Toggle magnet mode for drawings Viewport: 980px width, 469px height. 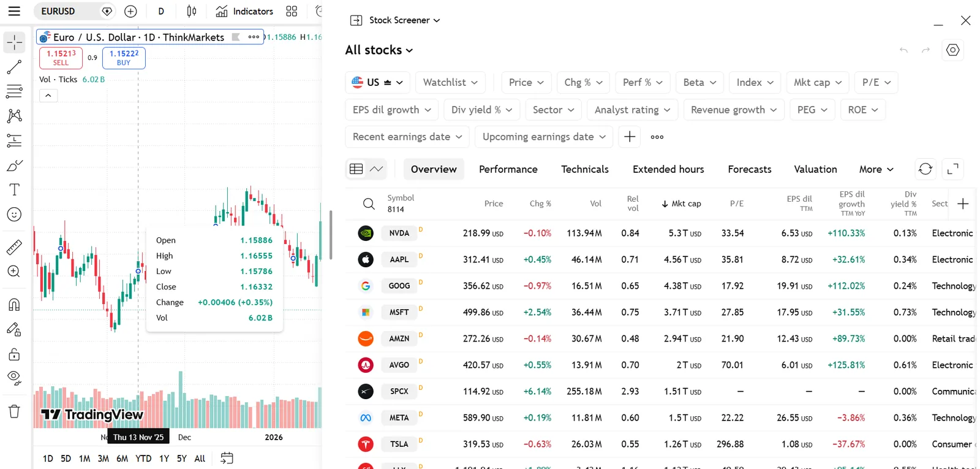point(14,305)
